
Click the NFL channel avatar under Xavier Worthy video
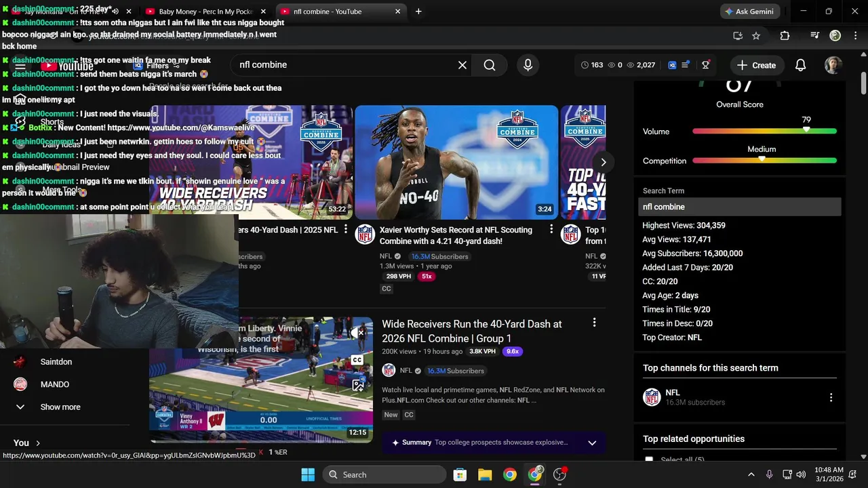(365, 234)
